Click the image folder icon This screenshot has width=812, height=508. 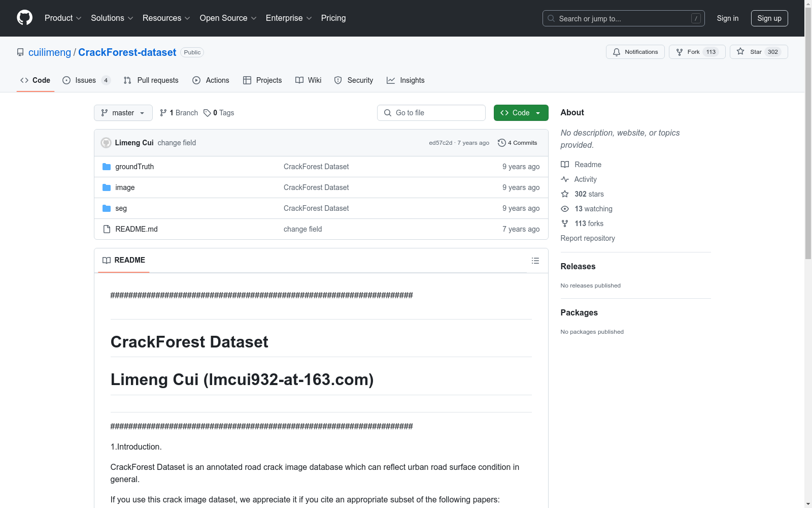coord(107,187)
